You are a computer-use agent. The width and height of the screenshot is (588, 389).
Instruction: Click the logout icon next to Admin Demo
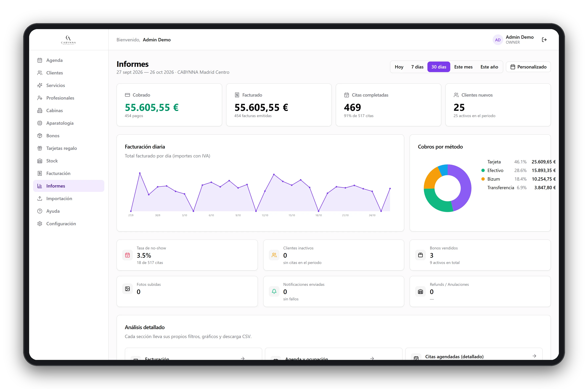click(x=544, y=40)
